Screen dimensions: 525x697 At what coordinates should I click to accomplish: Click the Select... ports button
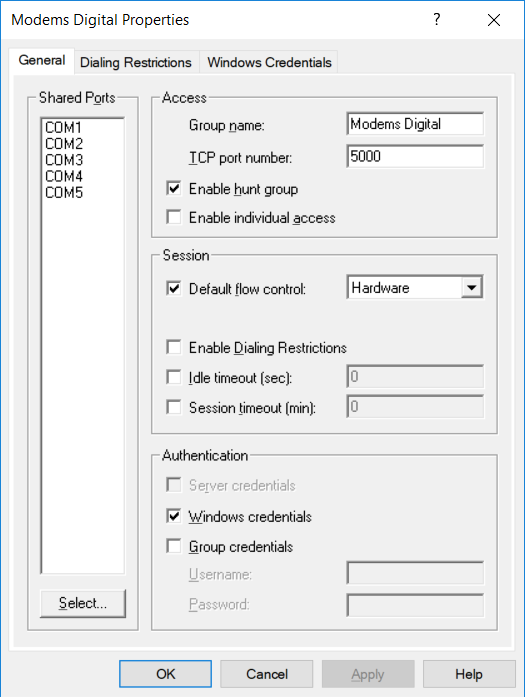(83, 603)
